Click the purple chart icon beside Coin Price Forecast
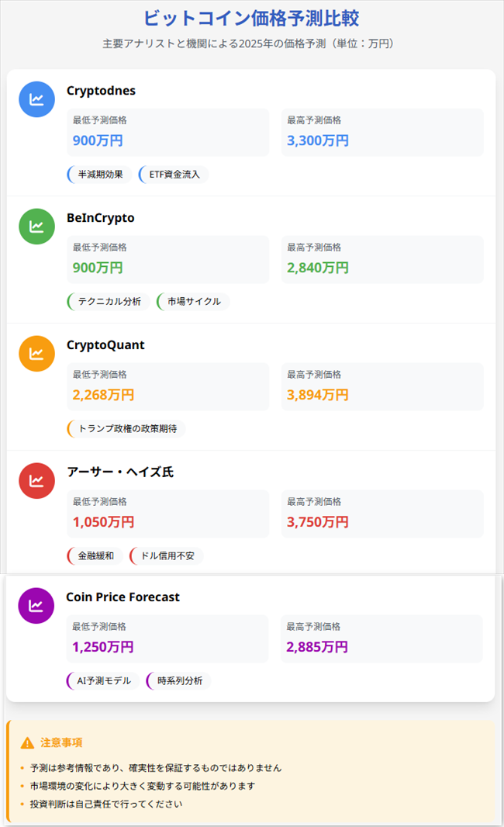The width and height of the screenshot is (504, 827). (36, 605)
